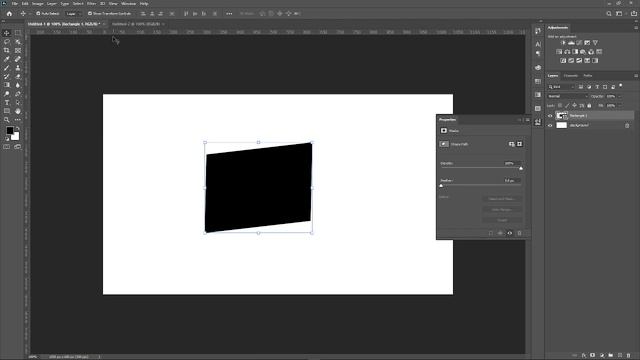Add a Levels adjustment
The width and height of the screenshot is (640, 360).
(571, 42)
